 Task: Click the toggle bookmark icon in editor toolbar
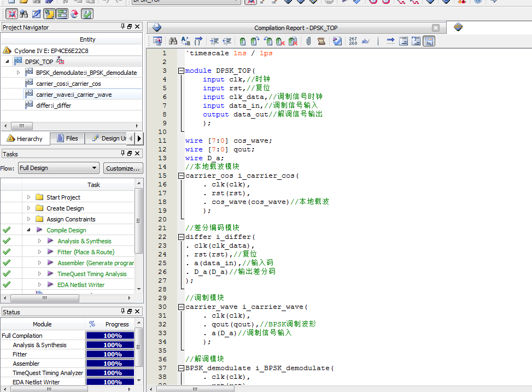point(242,41)
